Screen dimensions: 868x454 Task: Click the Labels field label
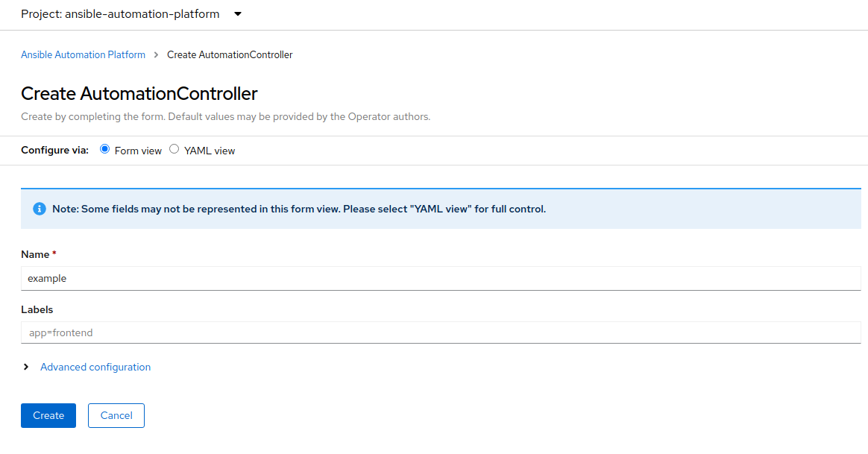[x=37, y=309]
